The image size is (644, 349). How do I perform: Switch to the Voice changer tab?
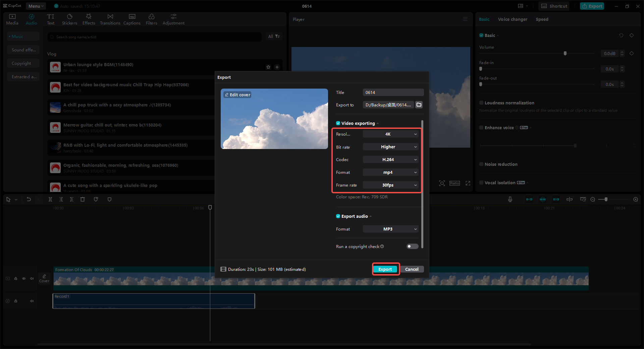coord(512,19)
